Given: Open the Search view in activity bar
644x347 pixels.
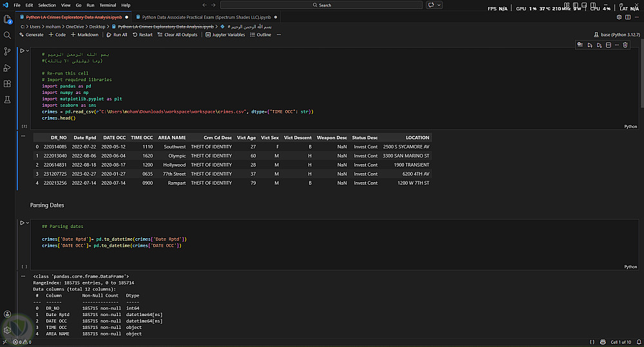Looking at the screenshot, I should click(x=8, y=35).
